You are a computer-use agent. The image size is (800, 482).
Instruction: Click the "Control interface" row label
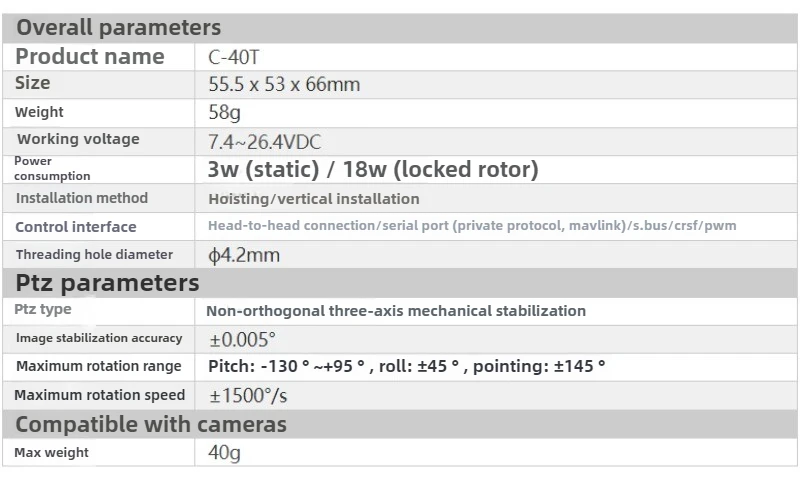(76, 227)
